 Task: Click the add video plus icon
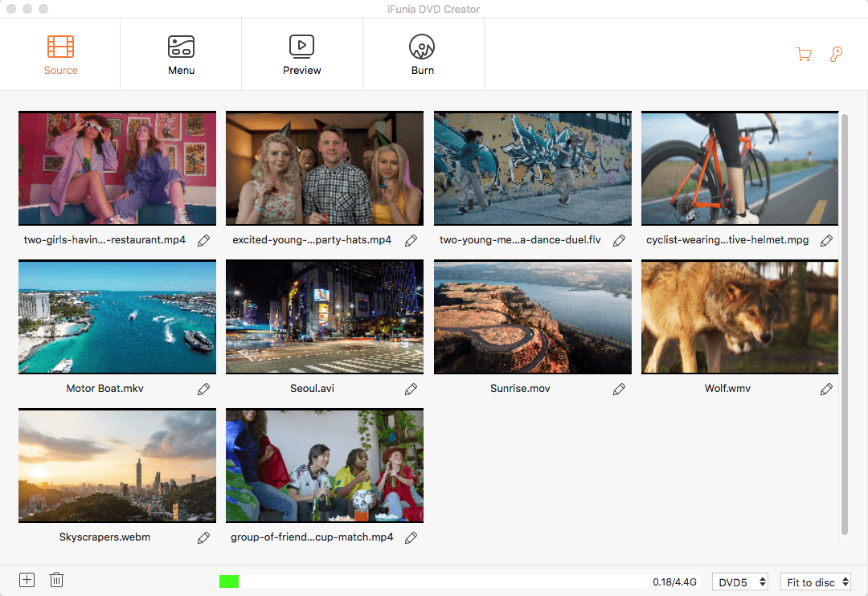27,580
